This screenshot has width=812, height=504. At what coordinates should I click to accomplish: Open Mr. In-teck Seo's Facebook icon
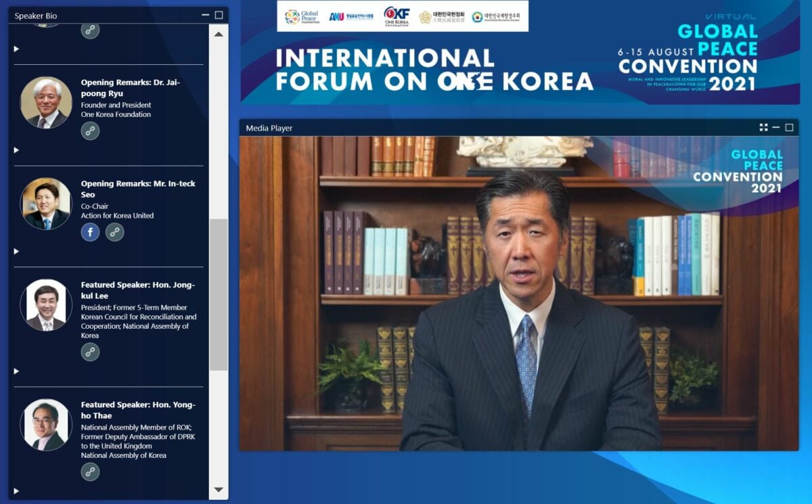click(x=90, y=233)
